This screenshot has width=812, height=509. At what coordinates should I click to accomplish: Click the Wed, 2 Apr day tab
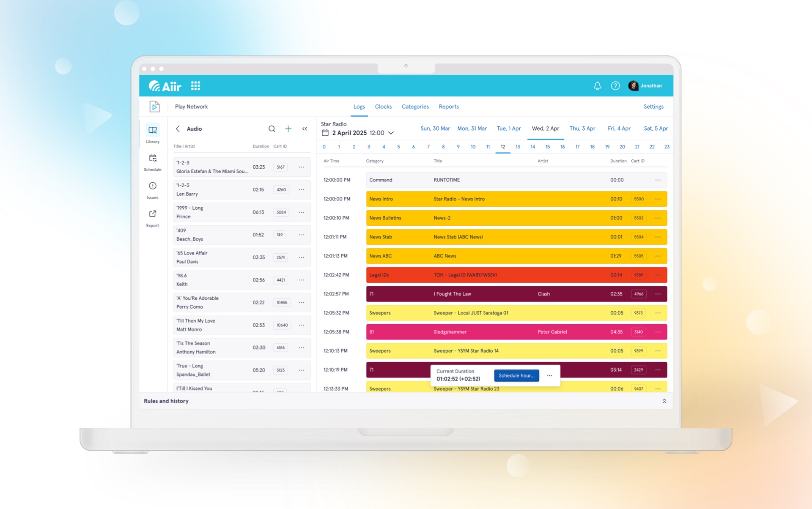pos(546,129)
